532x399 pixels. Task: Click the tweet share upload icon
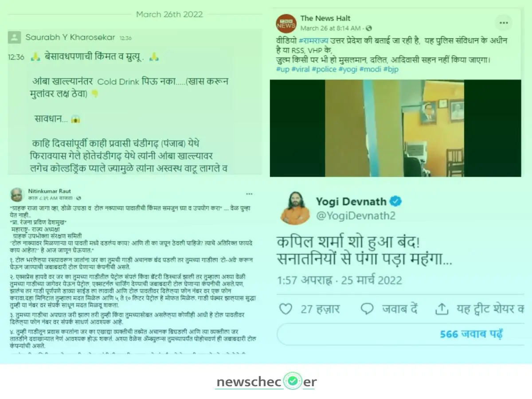pyautogui.click(x=442, y=309)
